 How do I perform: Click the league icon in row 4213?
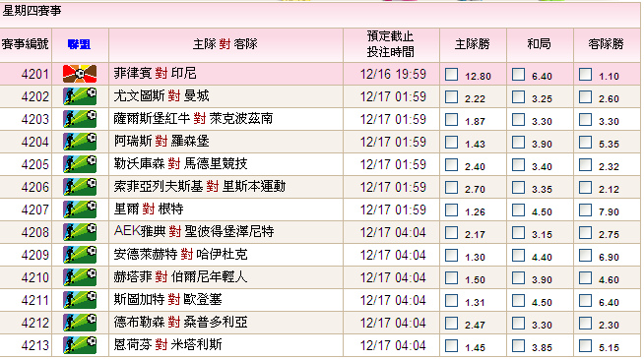pyautogui.click(x=80, y=345)
